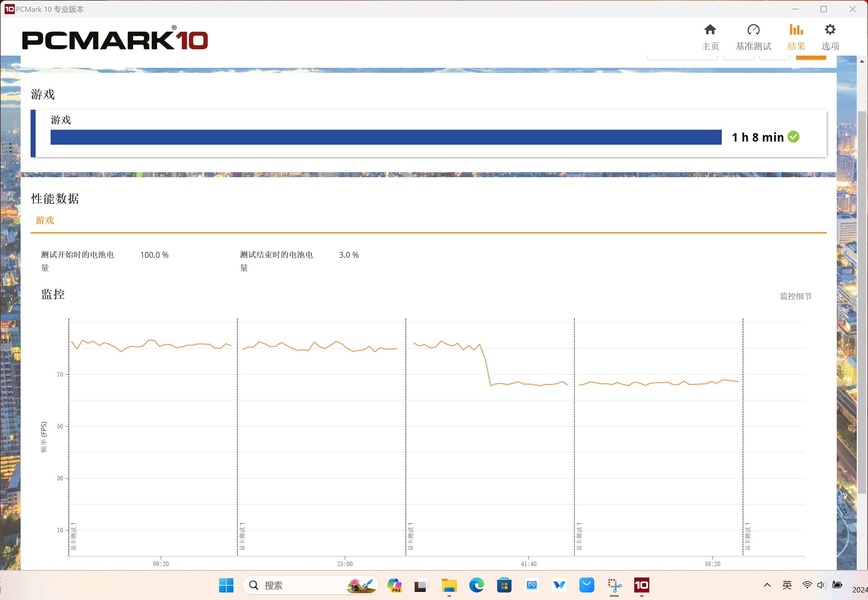868x600 pixels.
Task: Click the 监控 section heading
Action: [x=52, y=294]
